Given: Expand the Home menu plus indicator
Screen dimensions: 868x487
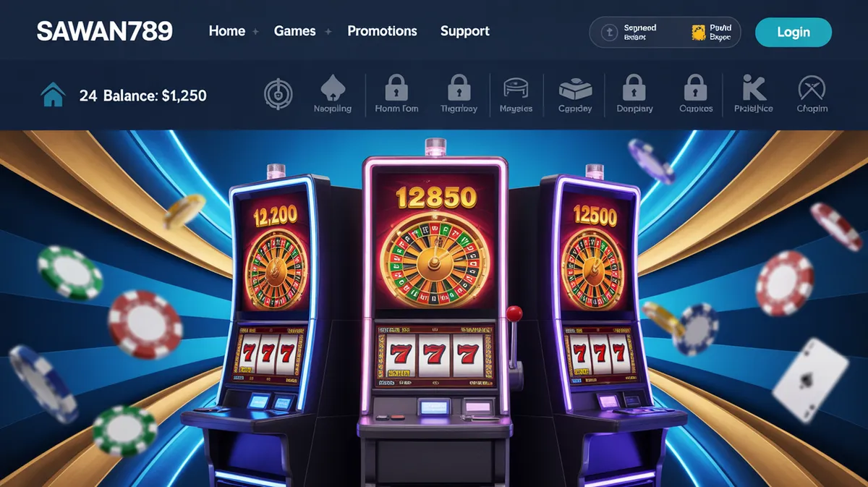Looking at the screenshot, I should point(255,32).
